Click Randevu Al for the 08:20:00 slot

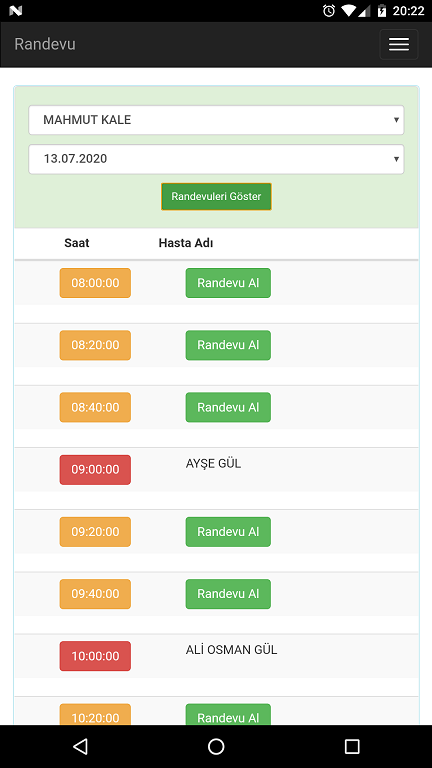(228, 345)
